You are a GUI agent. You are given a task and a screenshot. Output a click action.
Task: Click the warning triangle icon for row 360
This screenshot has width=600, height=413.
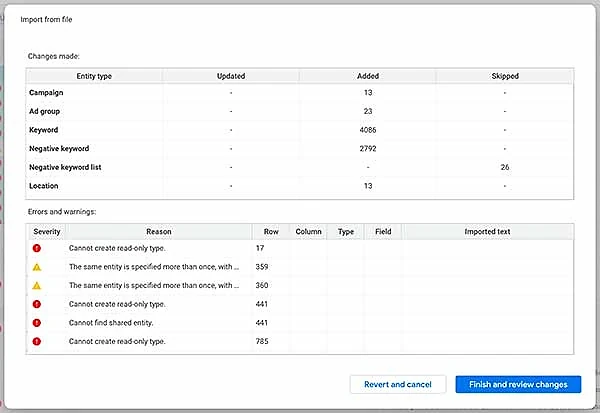click(37, 286)
